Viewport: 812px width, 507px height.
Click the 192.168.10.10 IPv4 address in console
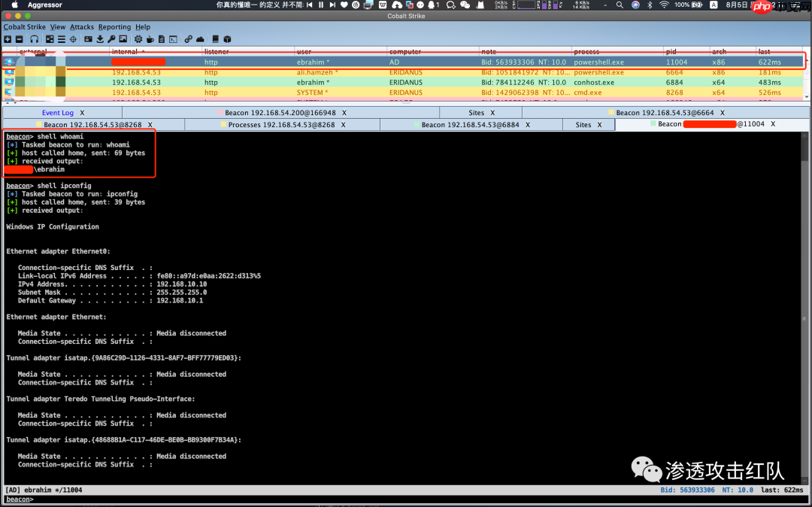182,284
